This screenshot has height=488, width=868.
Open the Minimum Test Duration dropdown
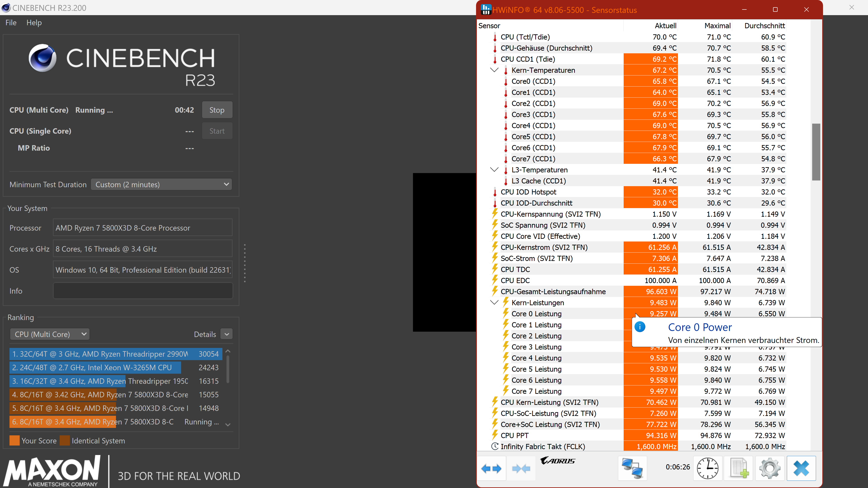point(161,185)
